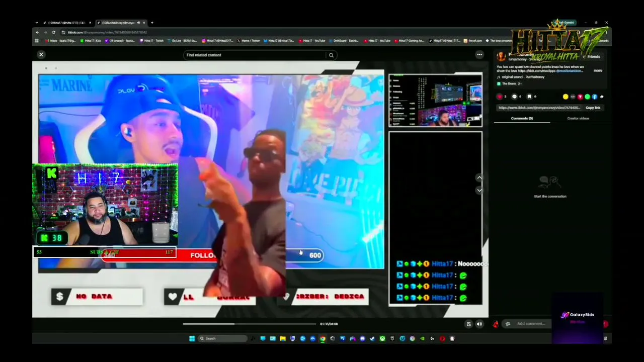Screen dimensions: 644x362
Task: Switch to the first Hitta17 TikTok browser tab
Action: (67, 23)
